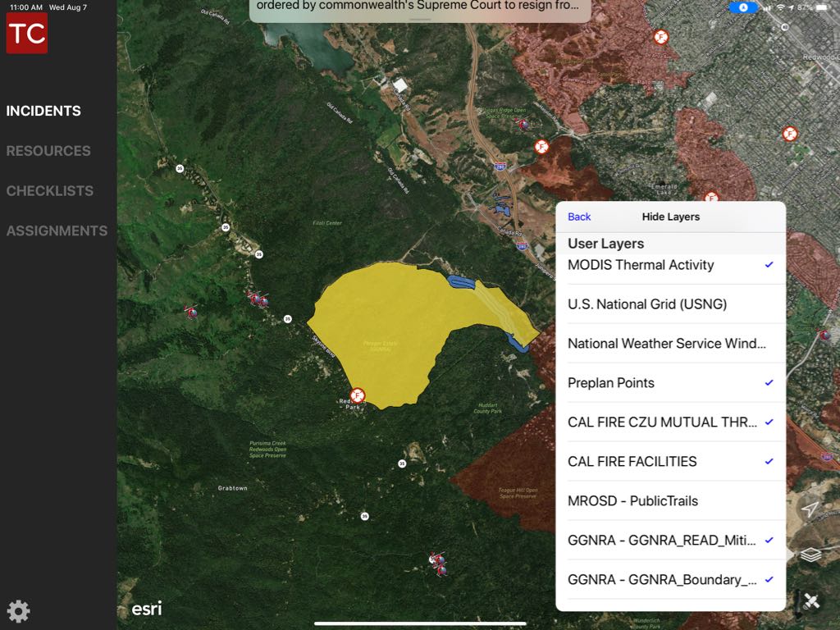Select fire station marker near Redwood Park
This screenshot has height=630, width=840.
coord(357,396)
